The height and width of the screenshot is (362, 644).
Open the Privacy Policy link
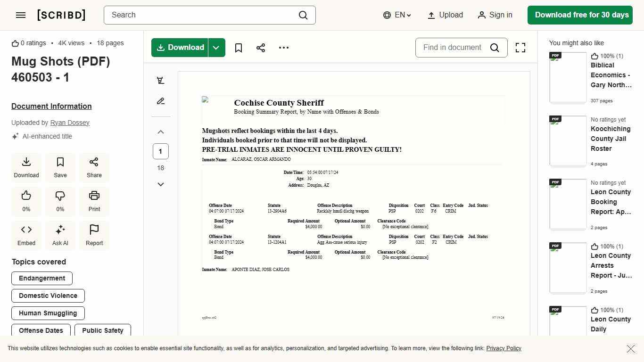coord(504,348)
